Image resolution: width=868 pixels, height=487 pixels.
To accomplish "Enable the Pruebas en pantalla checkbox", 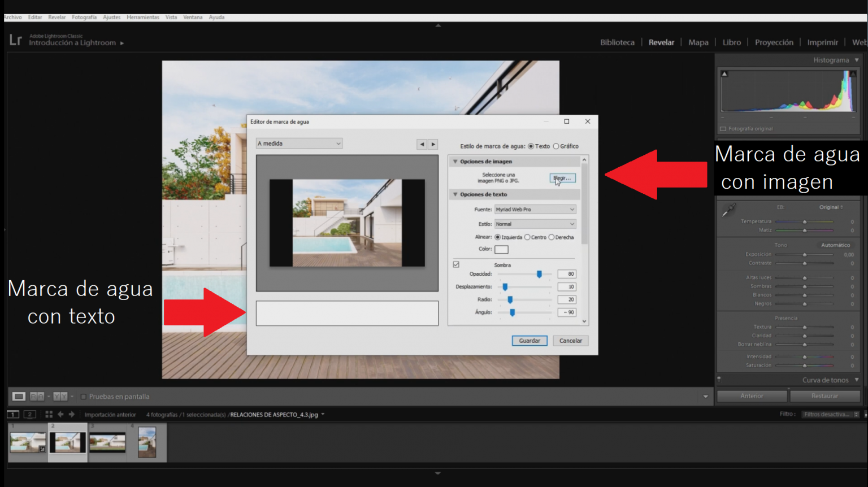I will pos(83,397).
